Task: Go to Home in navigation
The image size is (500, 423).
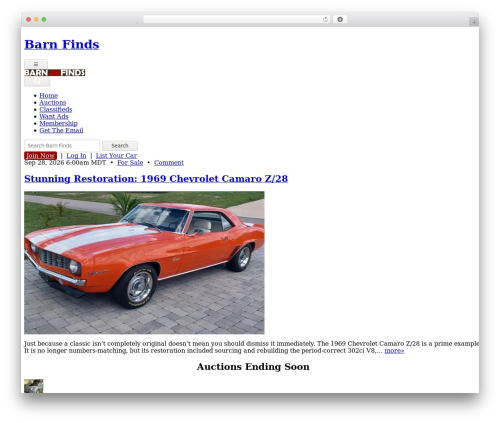Action: 49,95
